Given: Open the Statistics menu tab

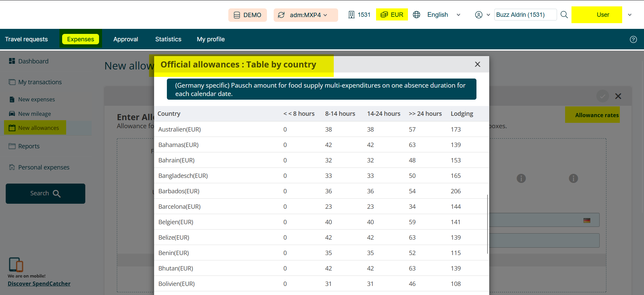Looking at the screenshot, I should (x=168, y=39).
